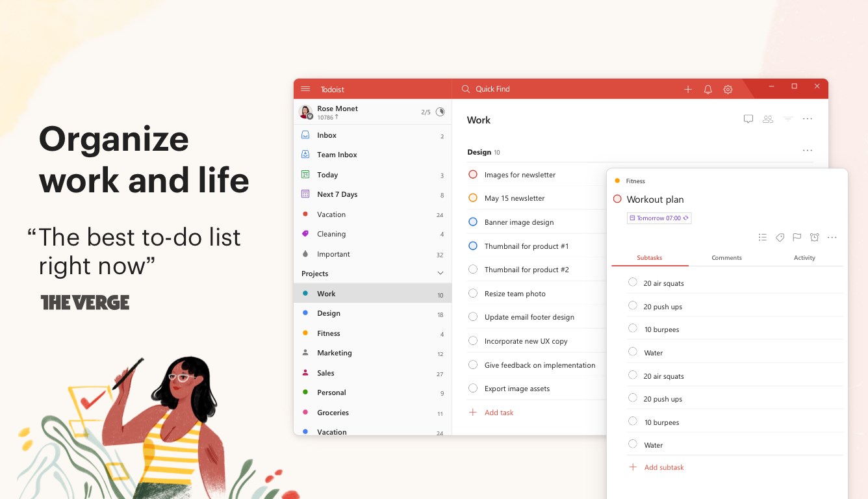This screenshot has height=499, width=868.
Task: Open subtask list icon in Workout plan
Action: 763,237
